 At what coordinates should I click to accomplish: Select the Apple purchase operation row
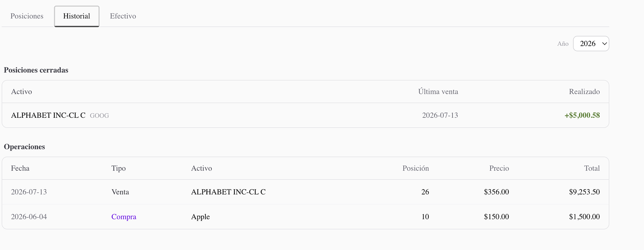[x=305, y=216]
